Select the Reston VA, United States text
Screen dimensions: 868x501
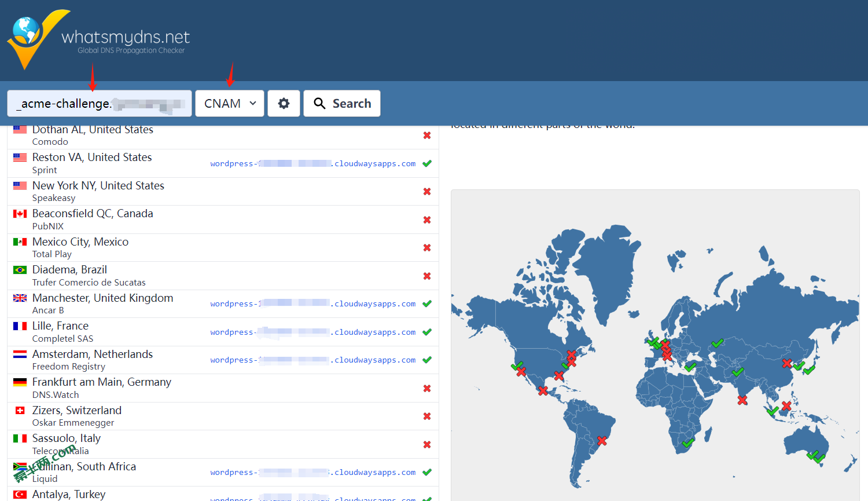tap(92, 157)
